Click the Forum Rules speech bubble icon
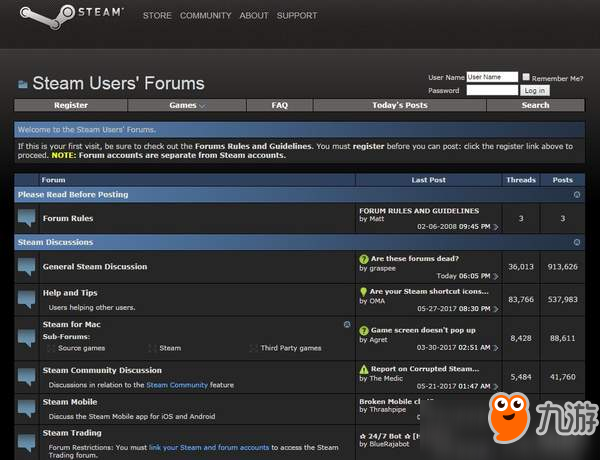The width and height of the screenshot is (600, 460). pyautogui.click(x=27, y=218)
